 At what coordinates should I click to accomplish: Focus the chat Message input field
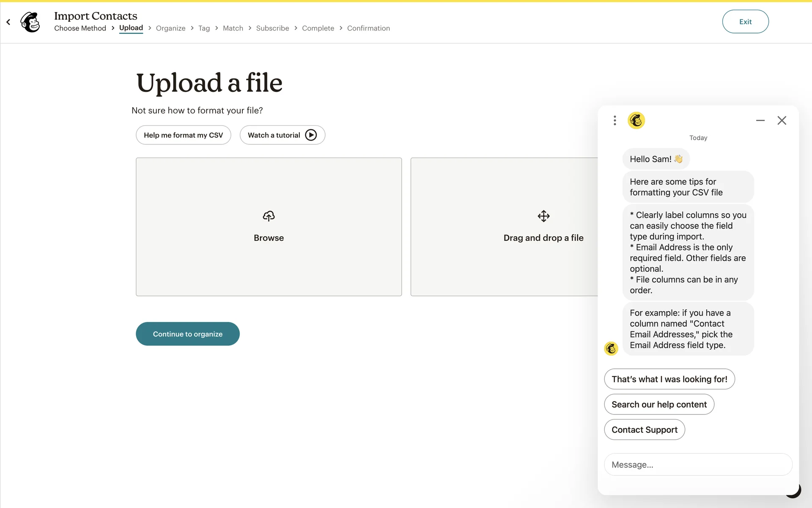[x=698, y=465]
